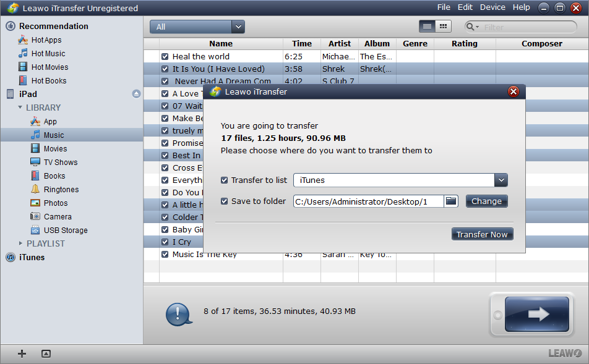
Task: Open the Device menu
Action: pos(492,7)
